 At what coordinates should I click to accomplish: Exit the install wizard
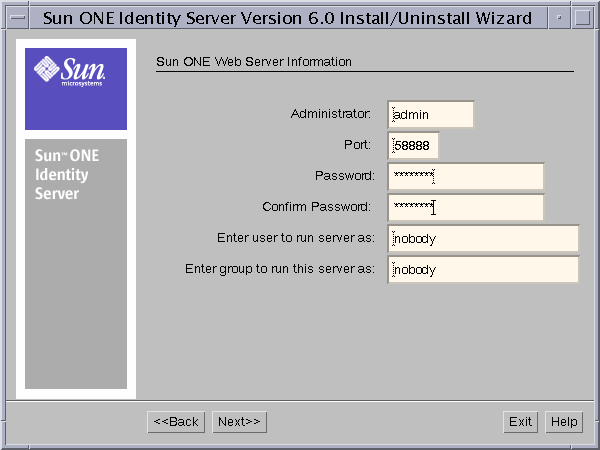tap(520, 422)
